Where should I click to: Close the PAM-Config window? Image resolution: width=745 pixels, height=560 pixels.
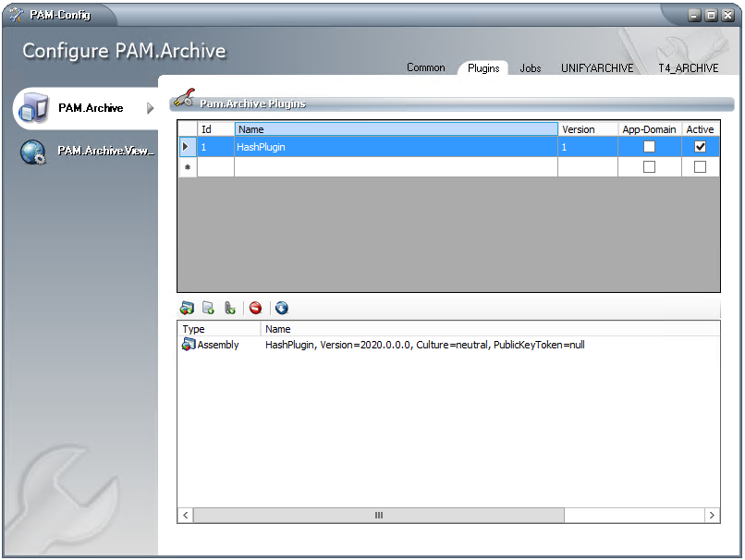[727, 15]
